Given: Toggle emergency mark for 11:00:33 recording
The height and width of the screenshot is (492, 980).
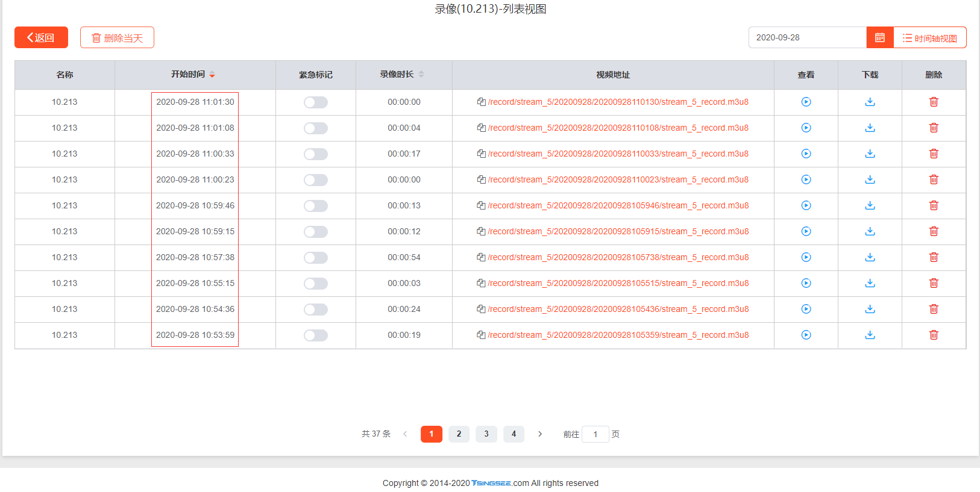Looking at the screenshot, I should tap(316, 154).
